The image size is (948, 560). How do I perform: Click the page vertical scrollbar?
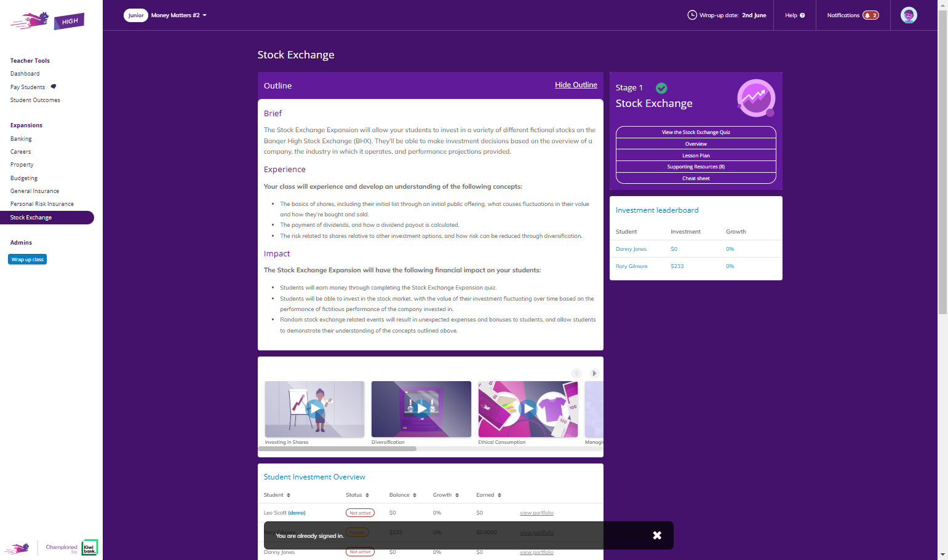[942, 163]
